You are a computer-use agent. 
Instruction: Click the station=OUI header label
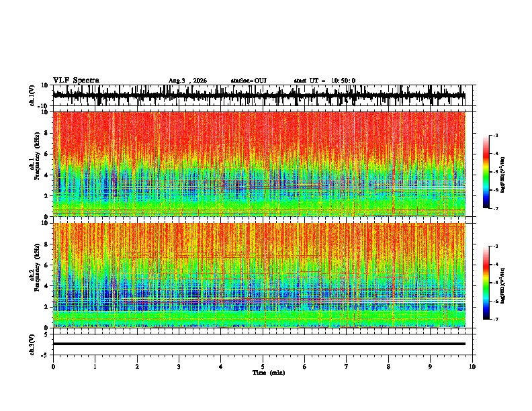pos(249,81)
